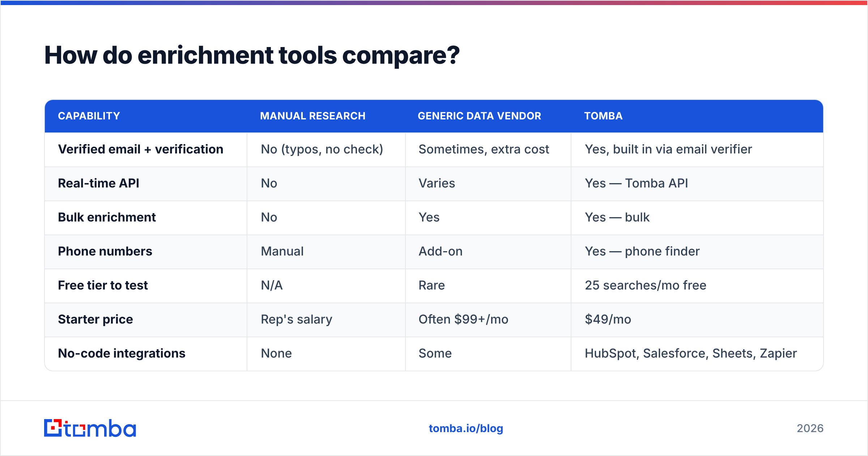Image resolution: width=868 pixels, height=456 pixels.
Task: Click the '$49/mo' cell
Action: 608,319
